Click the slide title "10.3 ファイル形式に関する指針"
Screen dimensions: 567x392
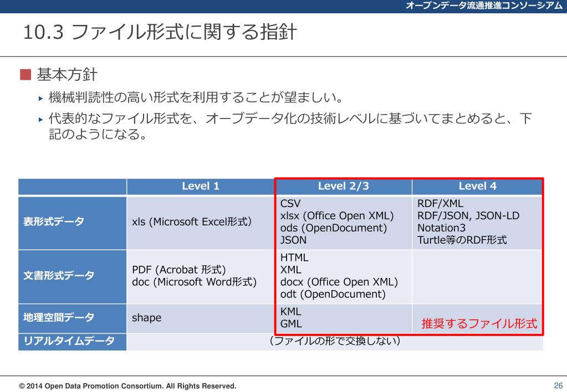coord(160,32)
